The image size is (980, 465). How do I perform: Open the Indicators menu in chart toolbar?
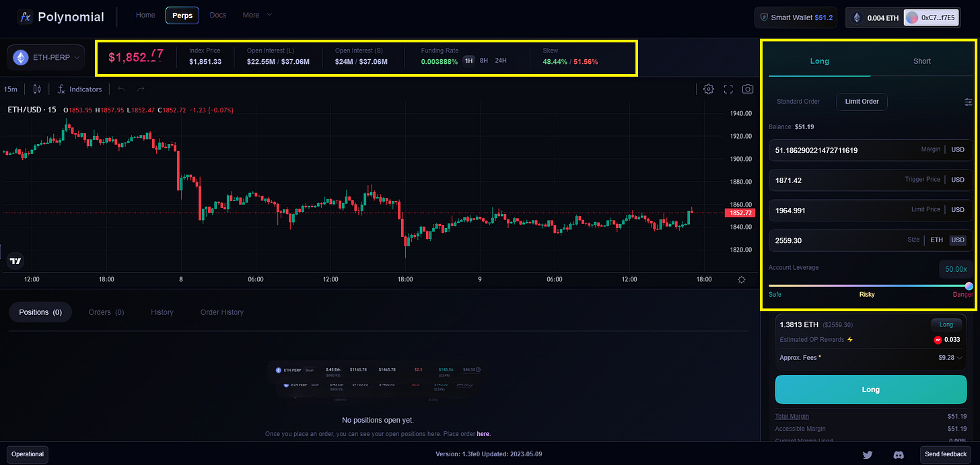(x=79, y=89)
